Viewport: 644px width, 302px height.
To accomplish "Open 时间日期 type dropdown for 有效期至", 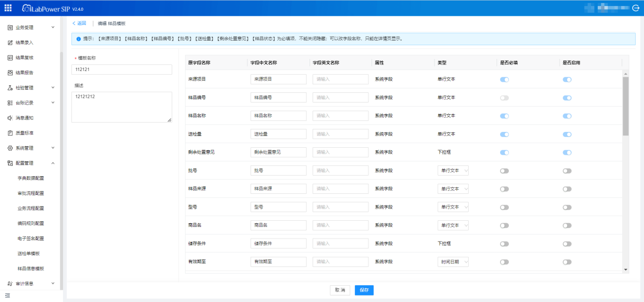I will (453, 262).
